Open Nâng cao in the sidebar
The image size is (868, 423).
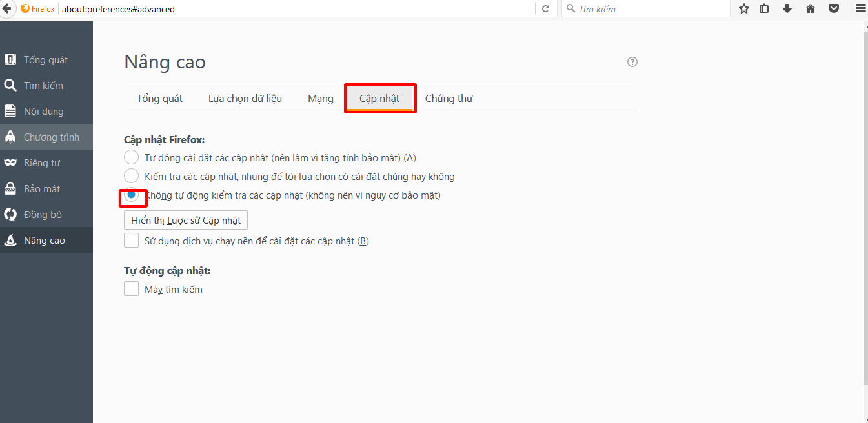point(46,240)
